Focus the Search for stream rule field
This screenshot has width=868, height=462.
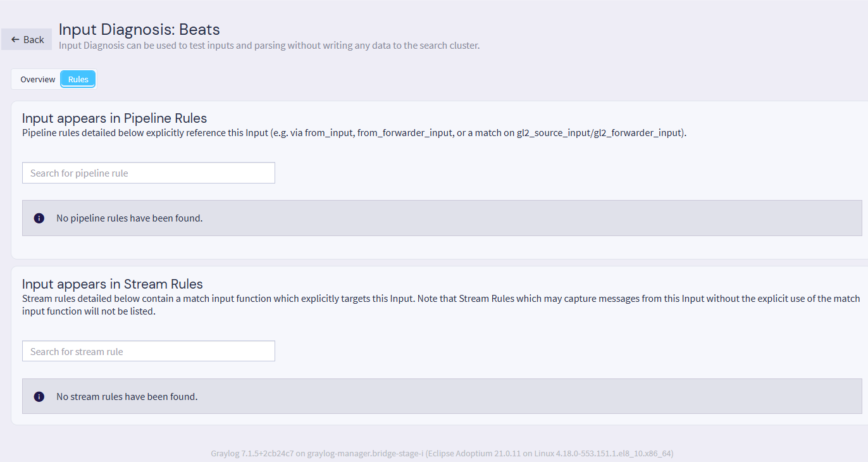[149, 351]
